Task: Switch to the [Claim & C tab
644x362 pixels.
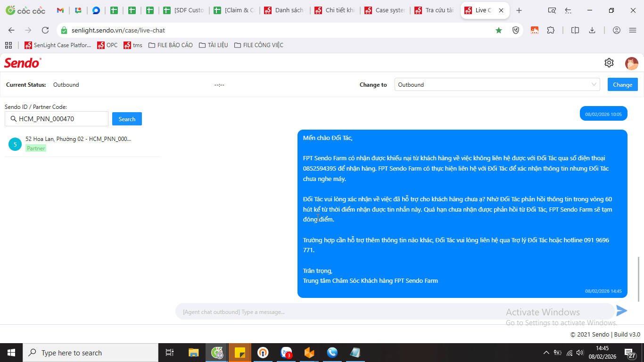Action: (x=234, y=10)
